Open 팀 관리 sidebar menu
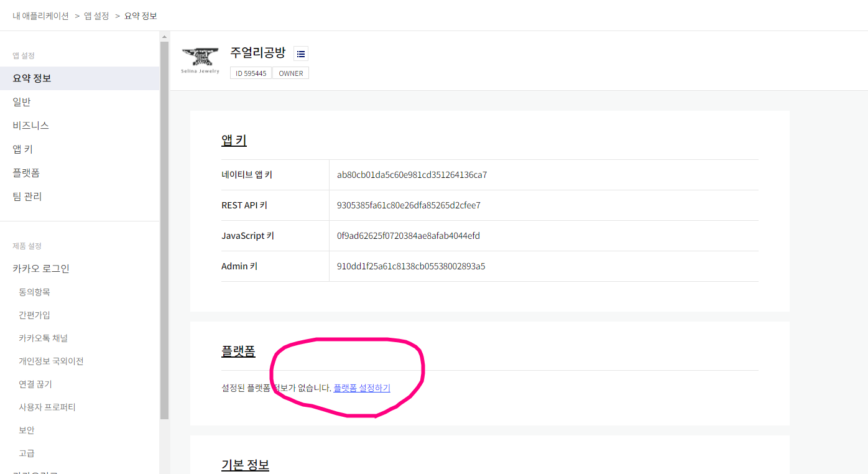Image resolution: width=868 pixels, height=474 pixels. (x=80, y=197)
